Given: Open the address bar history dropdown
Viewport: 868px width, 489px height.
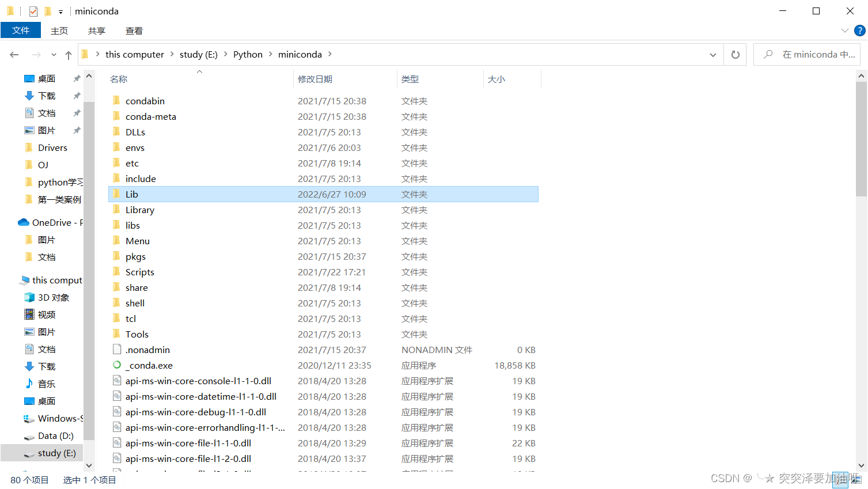Looking at the screenshot, I should click(x=713, y=55).
